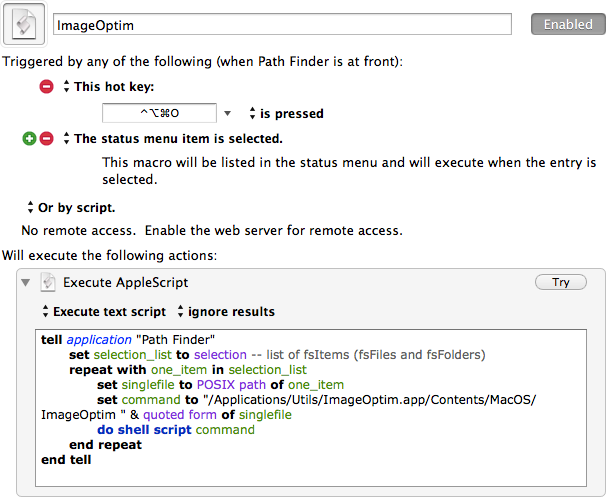The image size is (609, 499).
Task: Click the Execute AppleScript action title
Action: 125,282
